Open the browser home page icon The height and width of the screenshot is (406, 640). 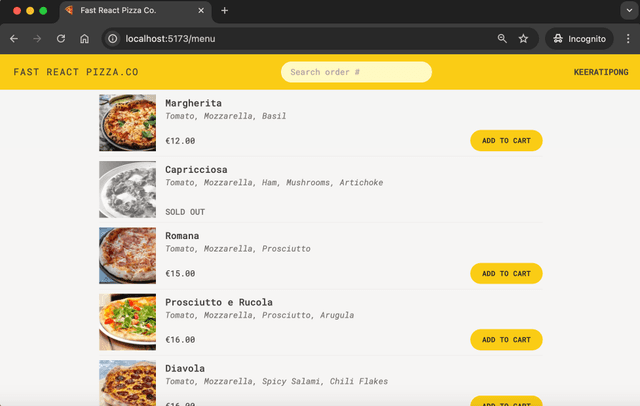(x=84, y=39)
